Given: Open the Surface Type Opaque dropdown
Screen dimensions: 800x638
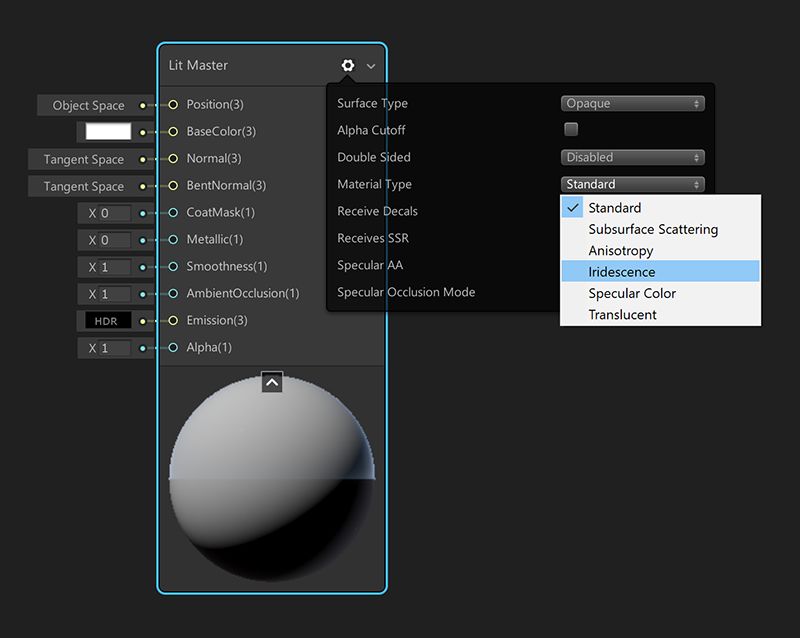Looking at the screenshot, I should point(633,104).
